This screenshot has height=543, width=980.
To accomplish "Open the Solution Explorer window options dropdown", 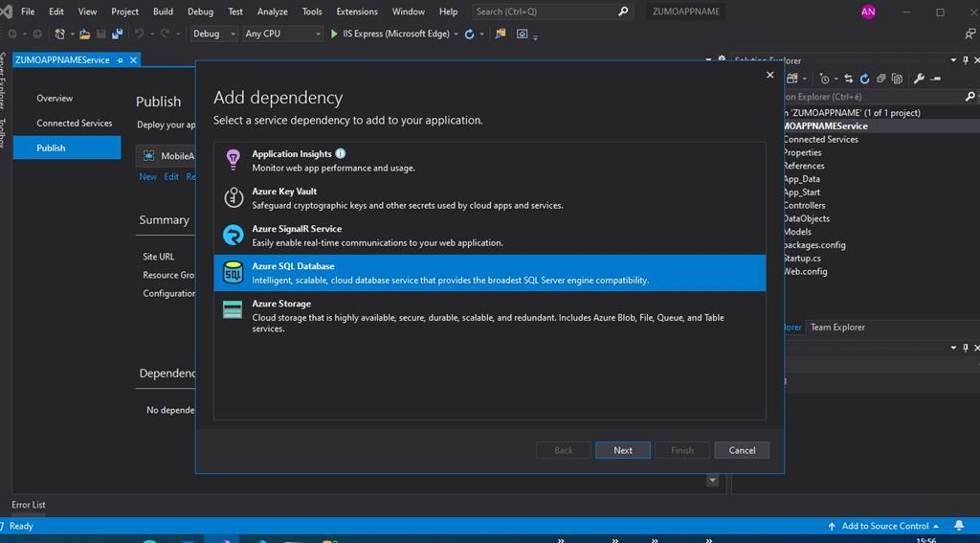I will (953, 60).
